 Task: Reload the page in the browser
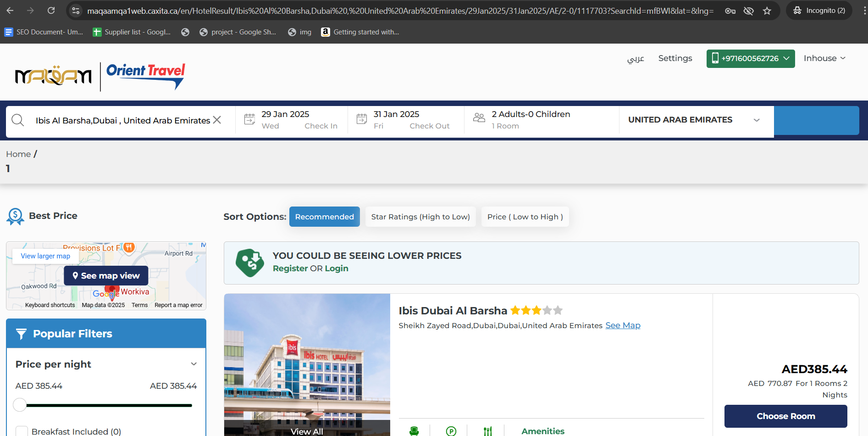click(x=51, y=11)
